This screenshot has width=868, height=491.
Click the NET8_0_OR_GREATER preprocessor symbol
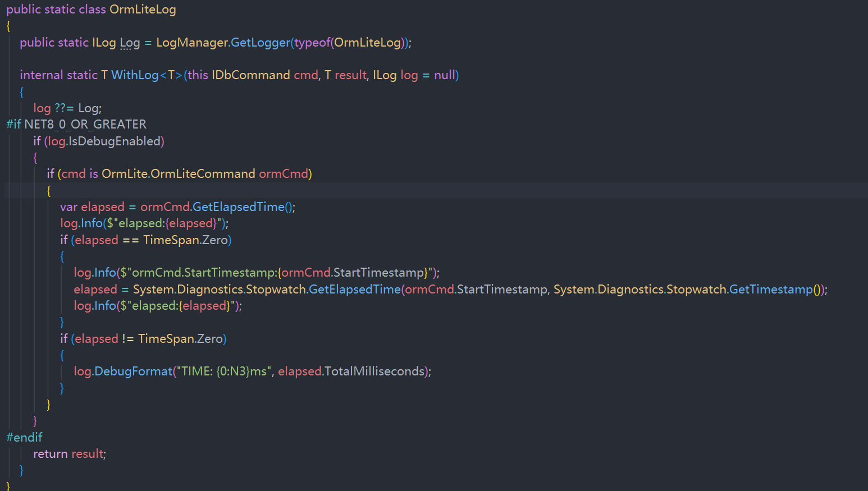point(85,125)
